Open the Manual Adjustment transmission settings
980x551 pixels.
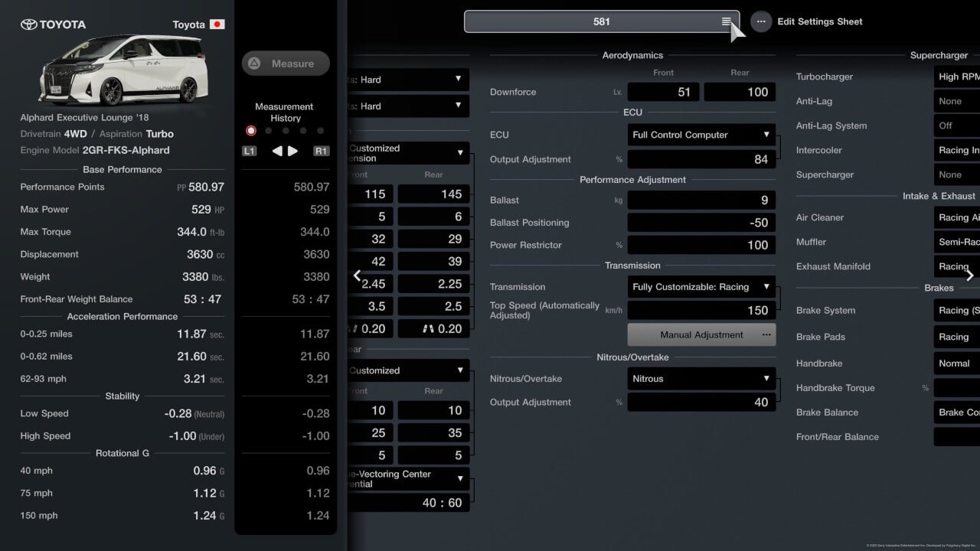tap(701, 334)
